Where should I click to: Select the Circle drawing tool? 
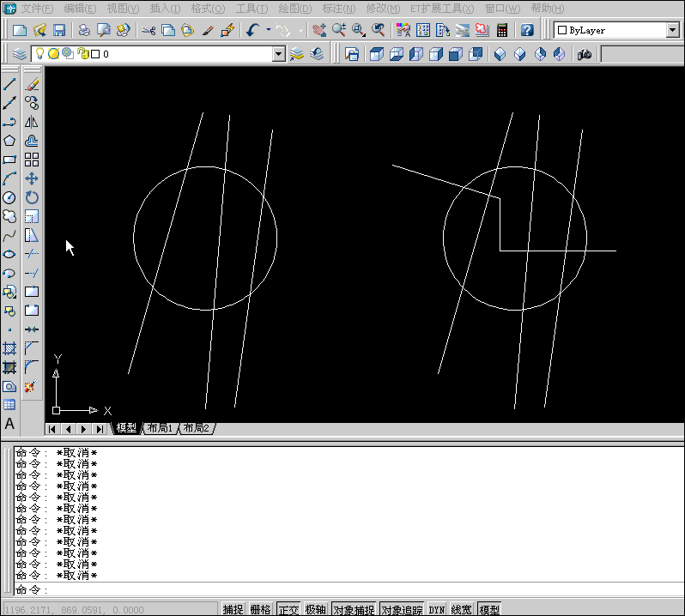tap(9, 197)
